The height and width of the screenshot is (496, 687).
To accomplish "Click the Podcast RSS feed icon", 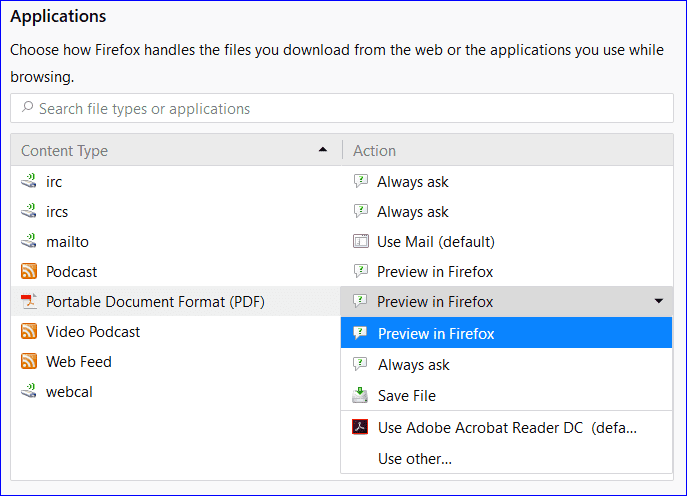I will pyautogui.click(x=29, y=272).
